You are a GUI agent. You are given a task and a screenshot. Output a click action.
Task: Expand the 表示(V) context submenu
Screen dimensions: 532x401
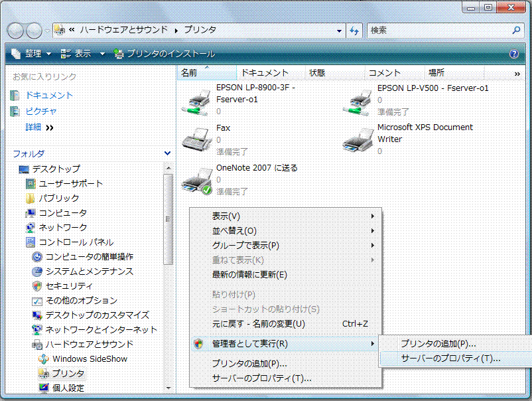(373, 216)
